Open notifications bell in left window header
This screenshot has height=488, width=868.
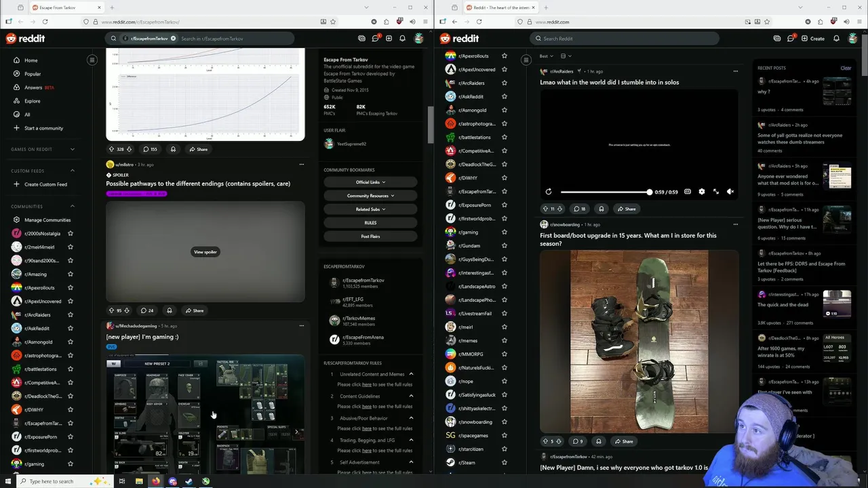[402, 39]
